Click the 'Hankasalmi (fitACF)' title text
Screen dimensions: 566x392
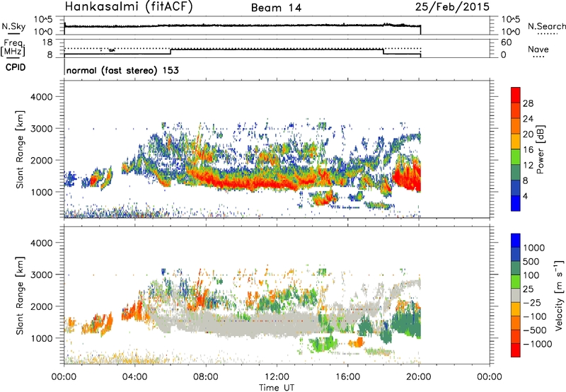pyautogui.click(x=129, y=6)
